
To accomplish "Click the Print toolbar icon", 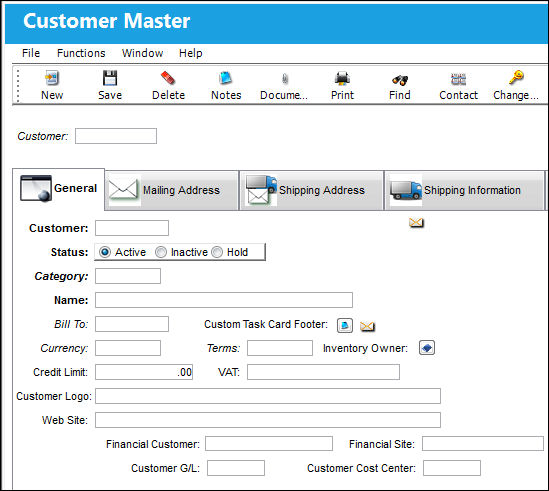I will pyautogui.click(x=342, y=78).
